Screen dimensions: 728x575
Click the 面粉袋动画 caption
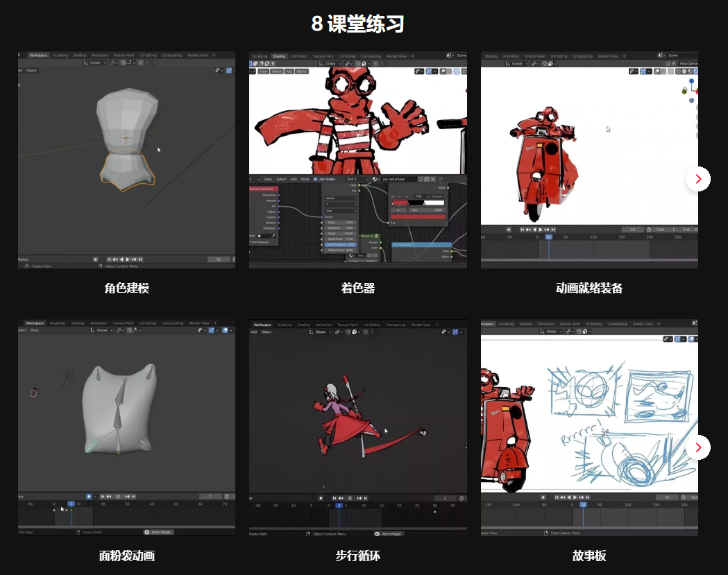(x=127, y=556)
